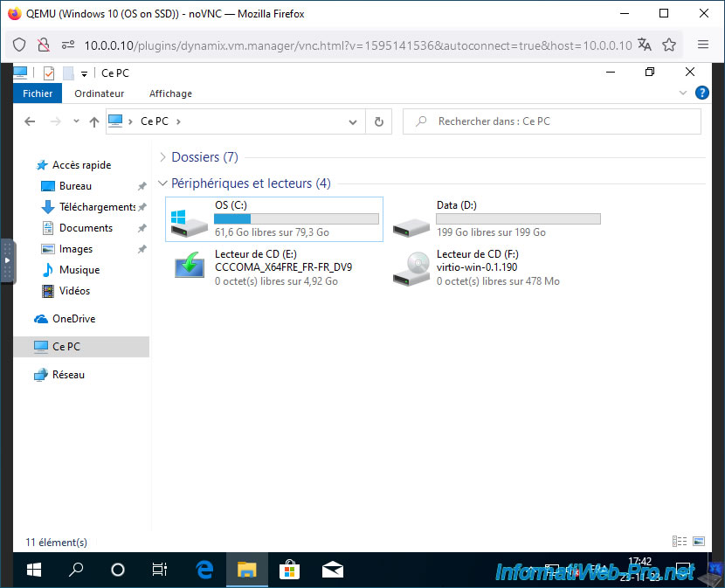Select the OS (C:) drive
Screen dimensions: 725x588
(274, 218)
